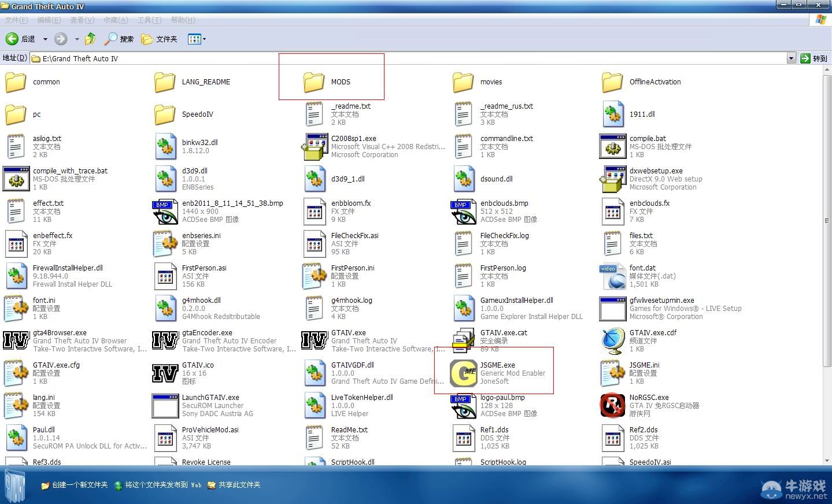Select the gta4Browser.exe icon
The height and width of the screenshot is (504, 832).
16,341
